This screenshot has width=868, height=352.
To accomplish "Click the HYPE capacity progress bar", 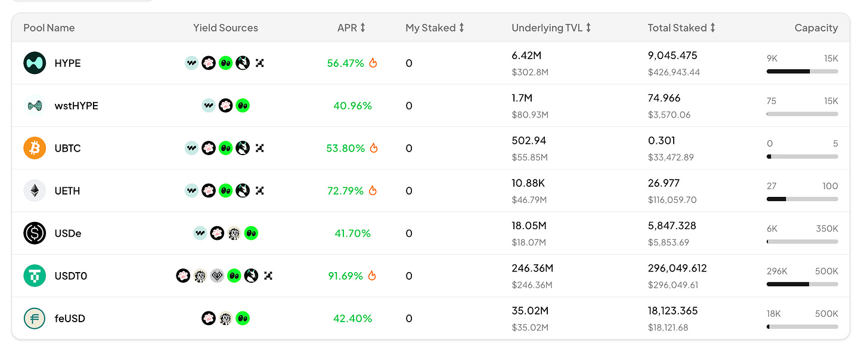I will [x=802, y=71].
